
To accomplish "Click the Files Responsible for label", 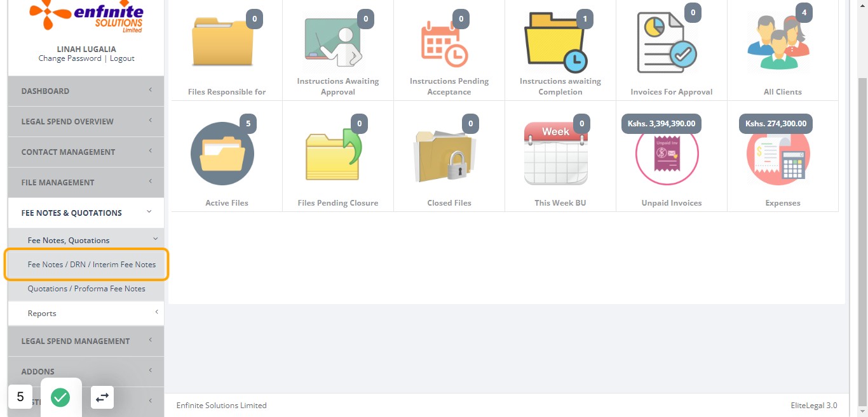I will tap(227, 92).
